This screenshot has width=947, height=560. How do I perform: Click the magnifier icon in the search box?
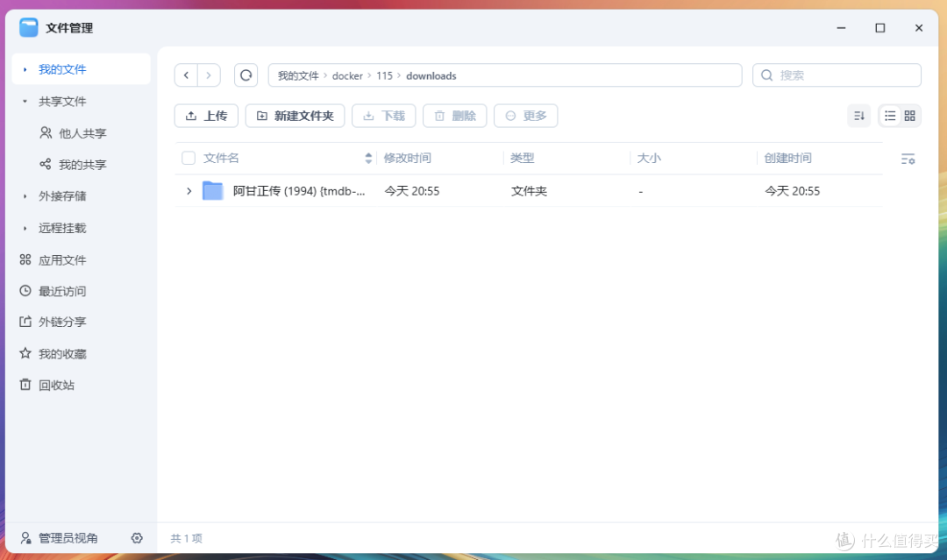(x=767, y=75)
